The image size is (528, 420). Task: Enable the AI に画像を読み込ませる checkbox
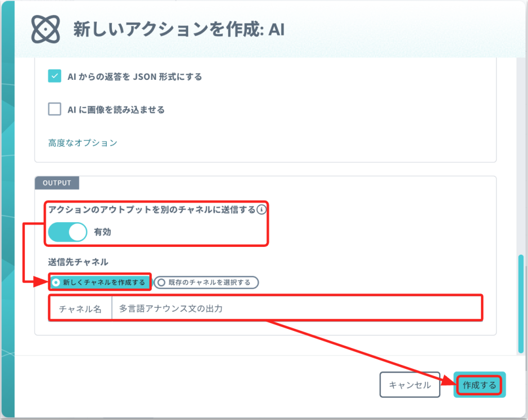click(55, 109)
